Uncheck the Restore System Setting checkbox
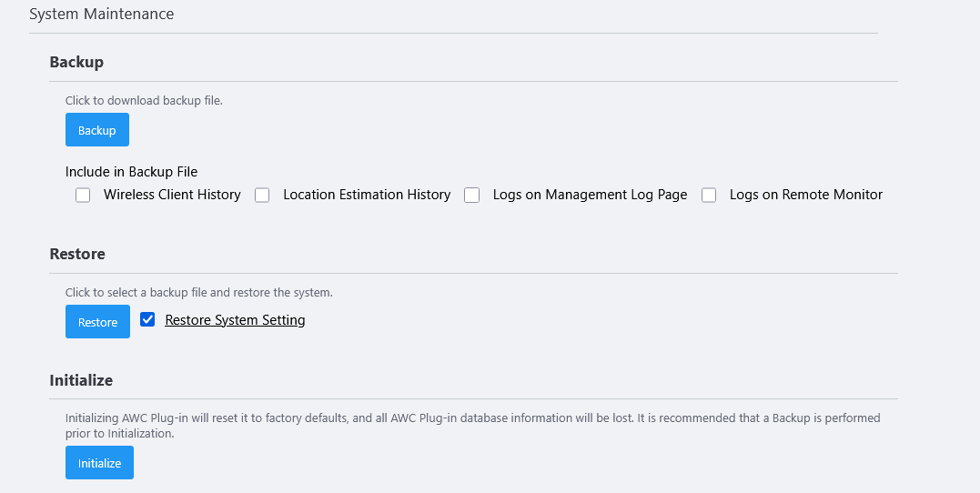The image size is (980, 493). click(147, 319)
